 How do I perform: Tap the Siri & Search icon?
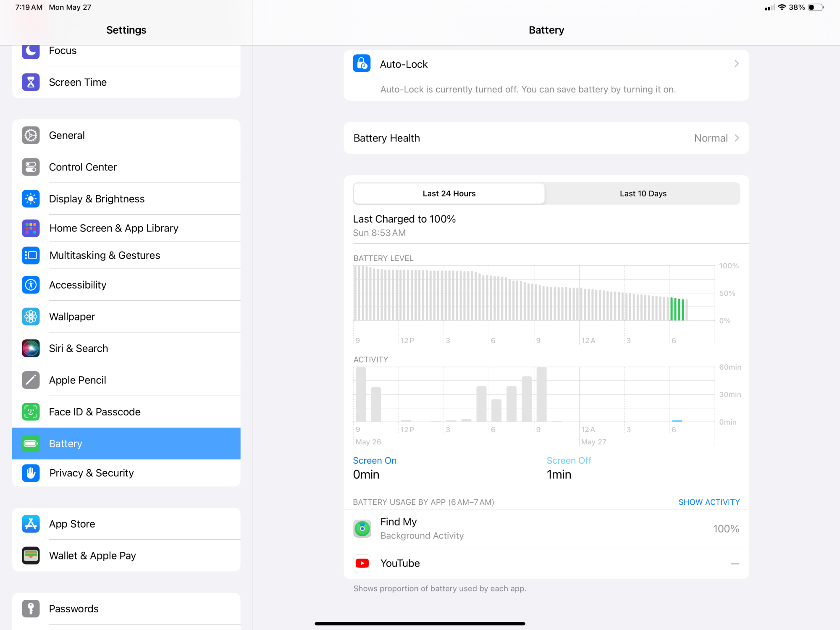[x=31, y=348]
